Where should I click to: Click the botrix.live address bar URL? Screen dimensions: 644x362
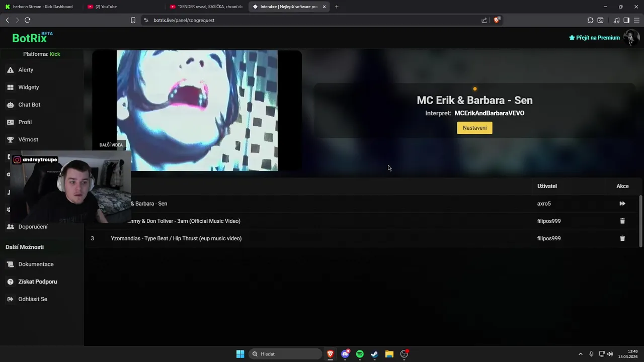[184, 20]
